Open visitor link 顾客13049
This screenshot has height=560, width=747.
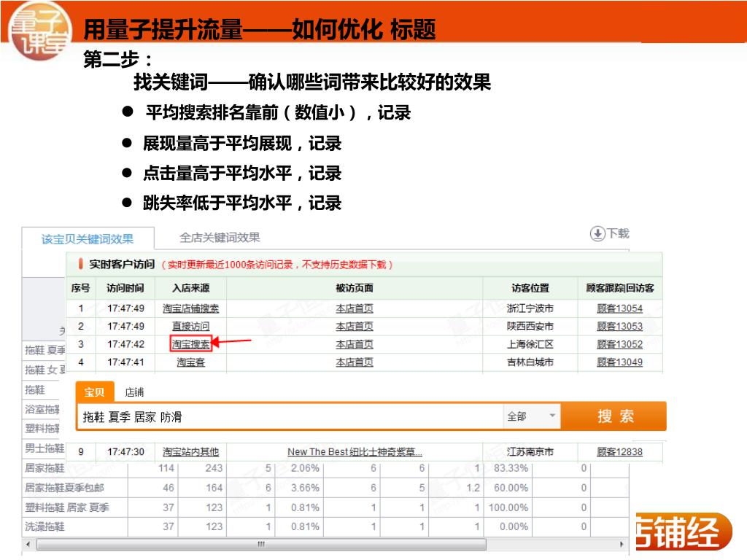[x=619, y=362]
